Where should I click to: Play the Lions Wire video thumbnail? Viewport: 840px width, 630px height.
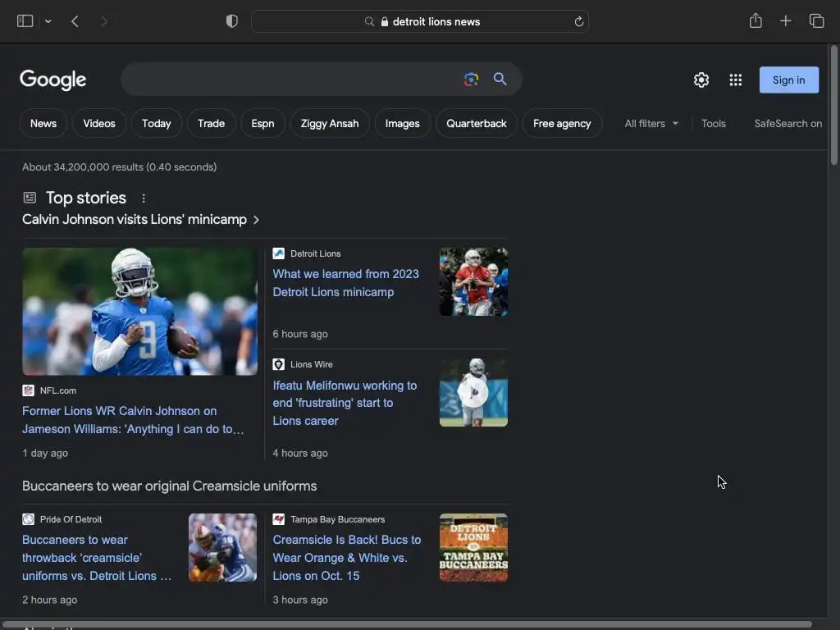coord(473,392)
